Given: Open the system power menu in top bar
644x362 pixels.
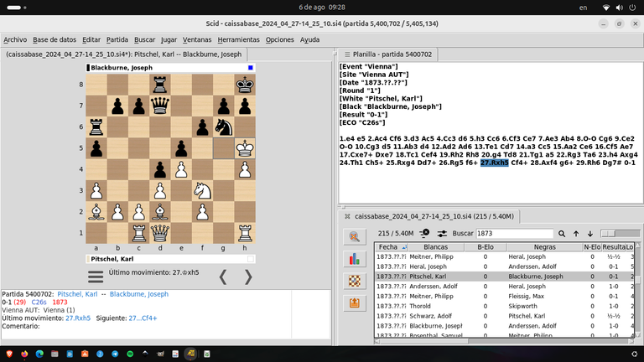Looking at the screenshot, I should [x=632, y=8].
